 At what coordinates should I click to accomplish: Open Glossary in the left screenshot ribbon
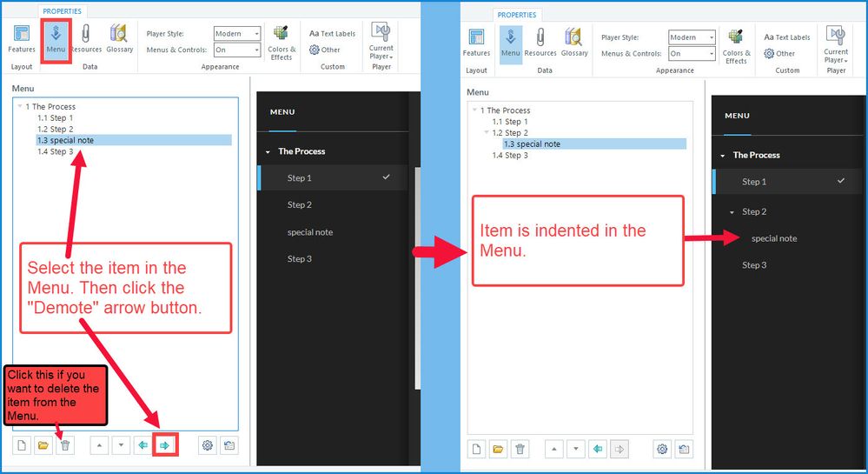[119, 39]
